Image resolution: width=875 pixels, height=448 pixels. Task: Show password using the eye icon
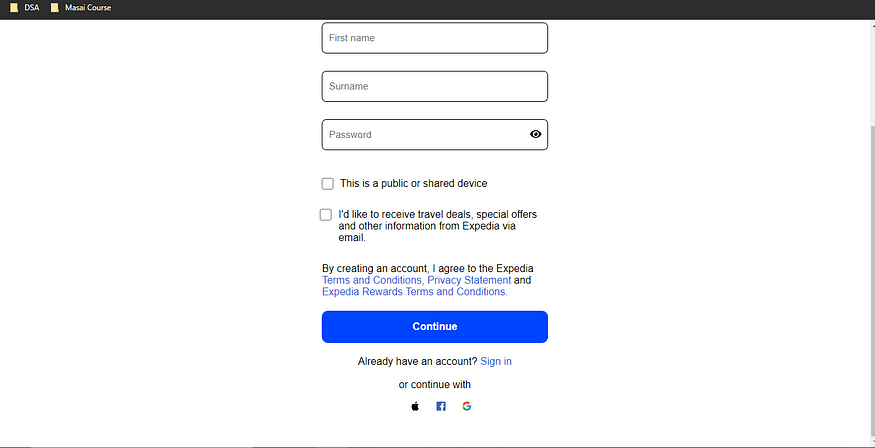coord(535,134)
